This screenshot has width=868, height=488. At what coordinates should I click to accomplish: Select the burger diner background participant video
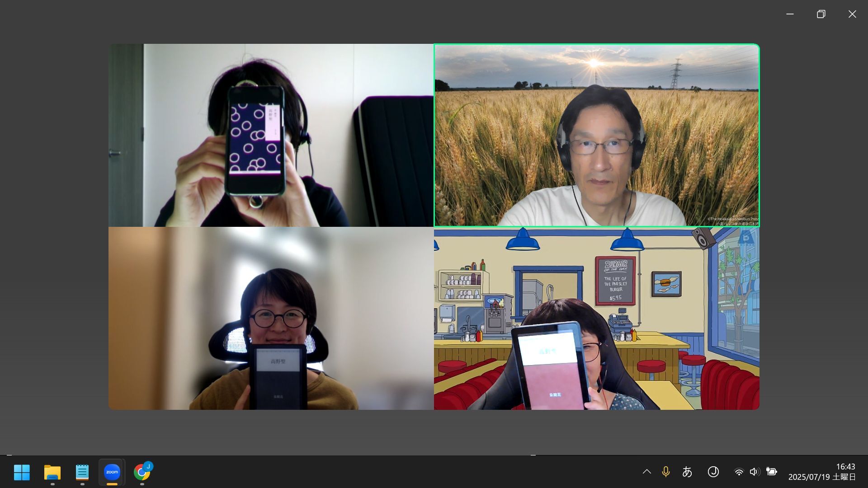point(596,319)
